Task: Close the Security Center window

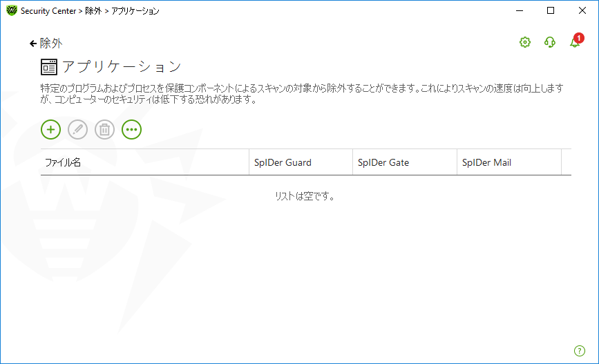Action: [582, 10]
